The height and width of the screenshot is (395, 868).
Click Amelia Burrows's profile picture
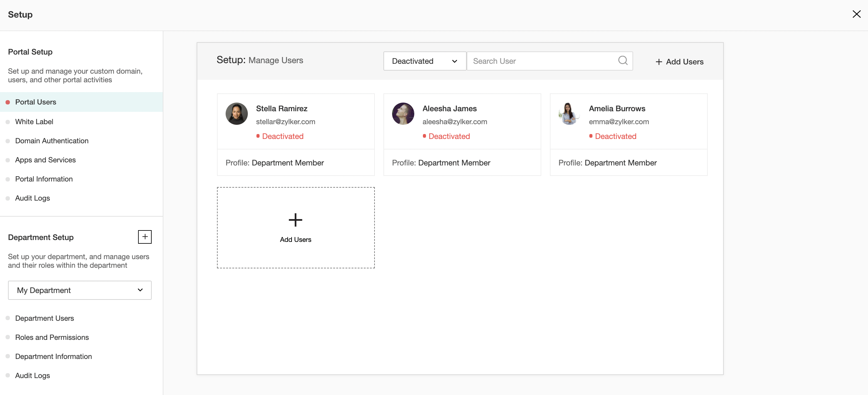(569, 114)
